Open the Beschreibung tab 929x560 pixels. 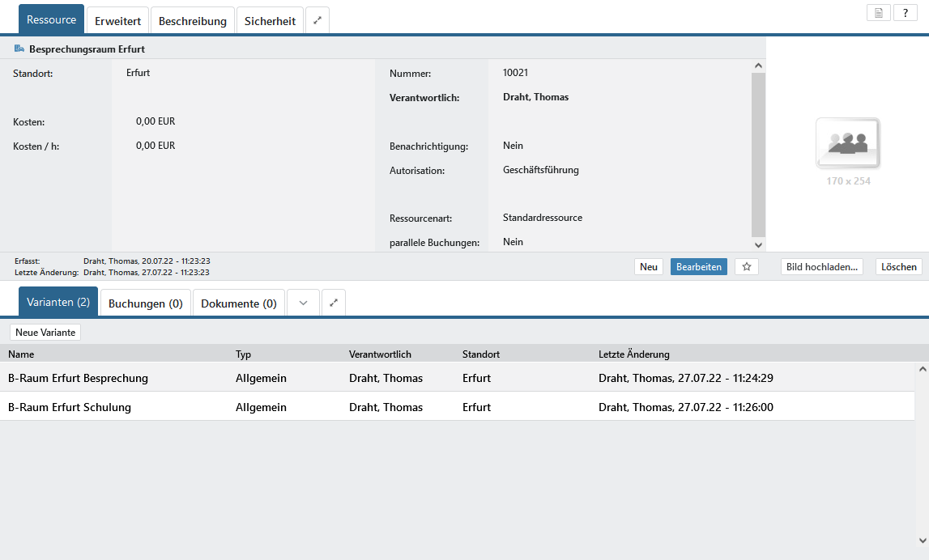pyautogui.click(x=192, y=21)
